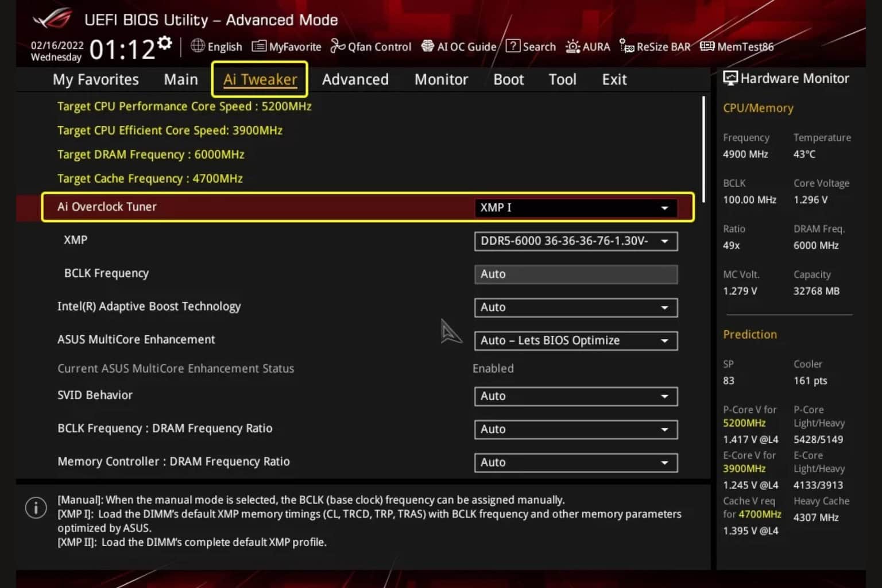
Task: Switch to My Favorites tab
Action: [96, 79]
